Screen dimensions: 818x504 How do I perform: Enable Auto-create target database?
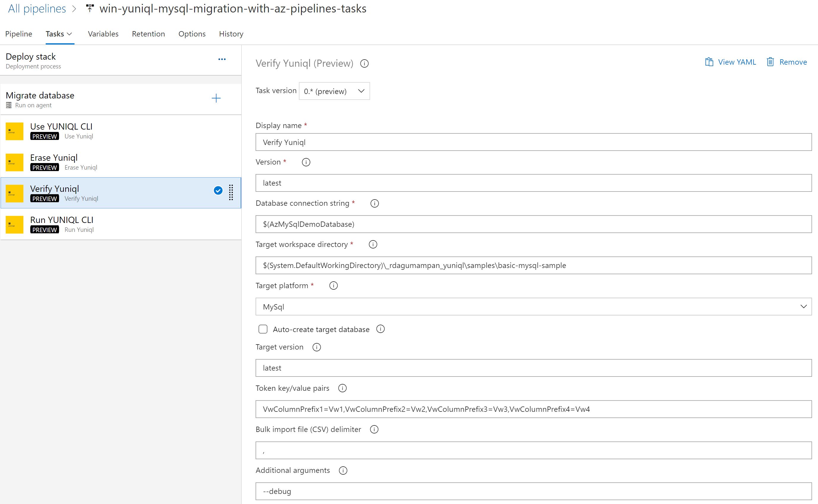[263, 329]
